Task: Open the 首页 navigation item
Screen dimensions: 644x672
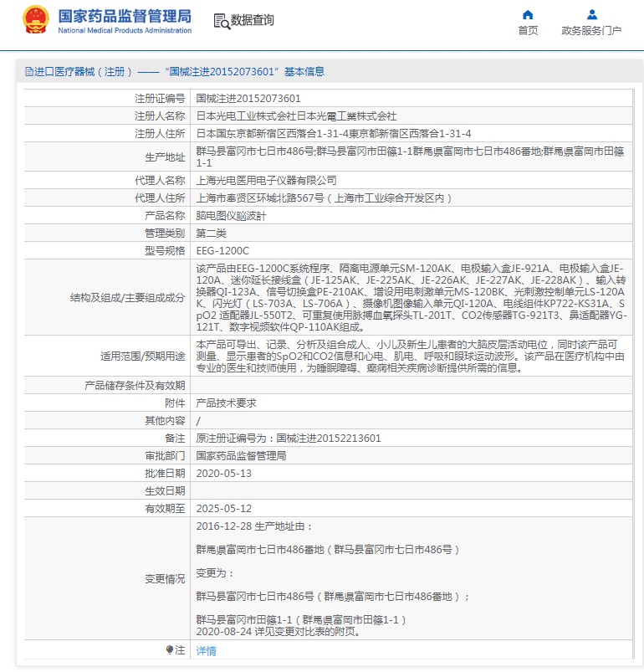Action: 528,31
